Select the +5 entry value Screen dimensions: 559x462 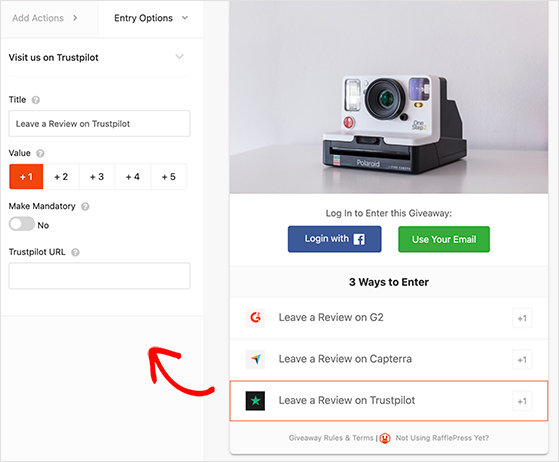pos(169,176)
